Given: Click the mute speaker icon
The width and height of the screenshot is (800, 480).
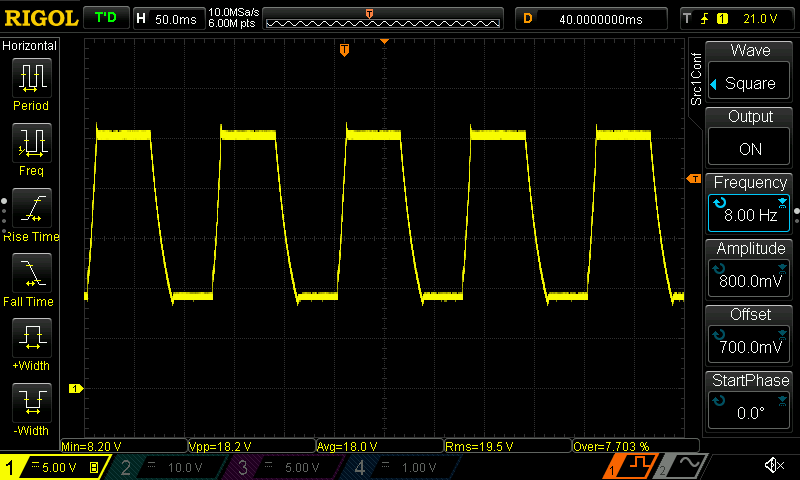Looking at the screenshot, I should coord(774,465).
